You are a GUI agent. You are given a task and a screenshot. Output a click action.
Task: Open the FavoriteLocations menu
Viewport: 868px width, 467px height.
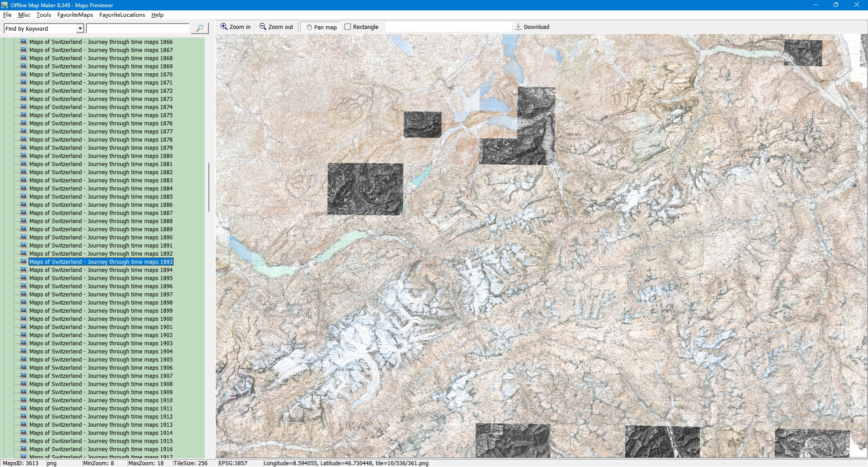[x=122, y=15]
